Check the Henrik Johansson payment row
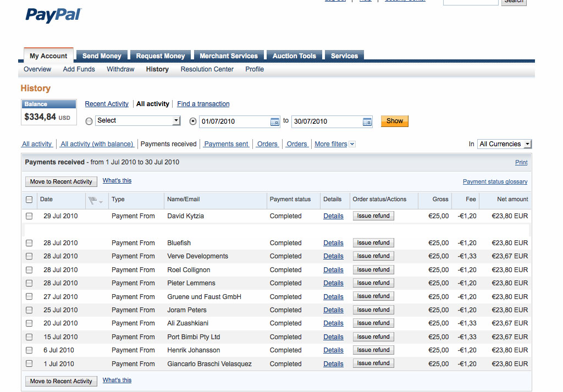This screenshot has width=563, height=392. click(x=29, y=350)
